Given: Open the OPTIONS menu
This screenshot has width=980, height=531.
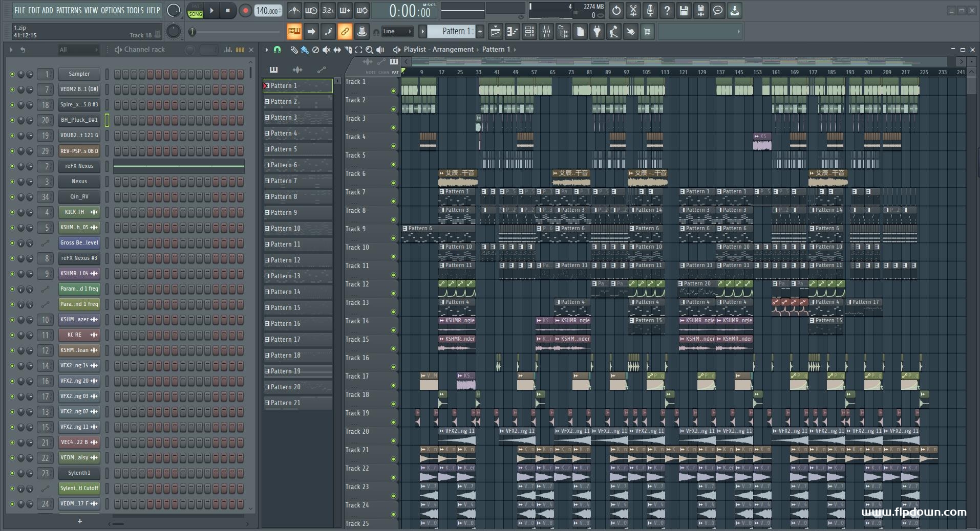Looking at the screenshot, I should (113, 10).
